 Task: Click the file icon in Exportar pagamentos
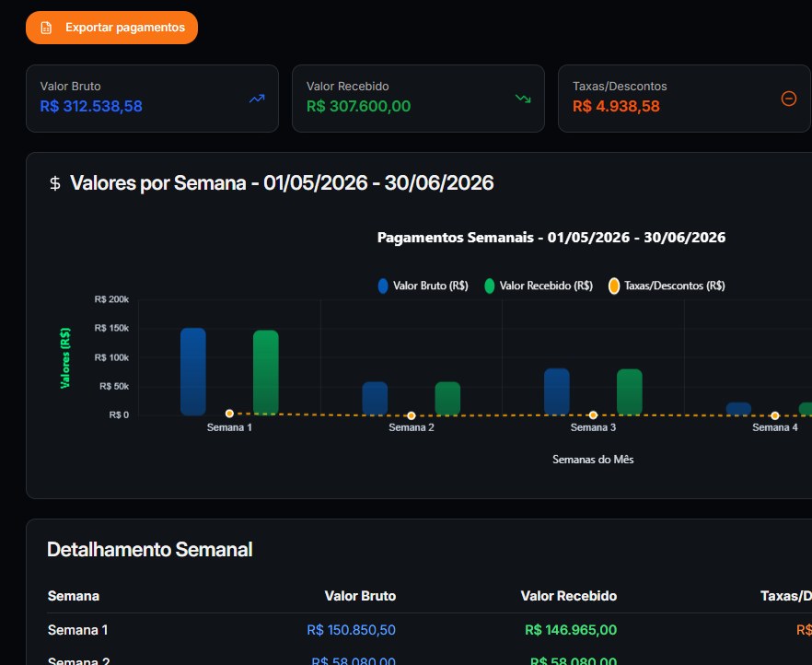46,28
